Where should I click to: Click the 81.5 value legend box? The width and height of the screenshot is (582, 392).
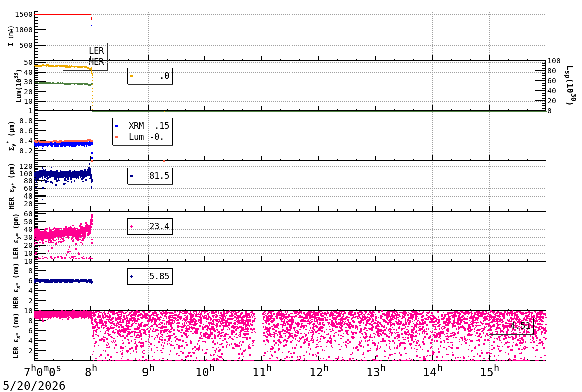pos(150,176)
